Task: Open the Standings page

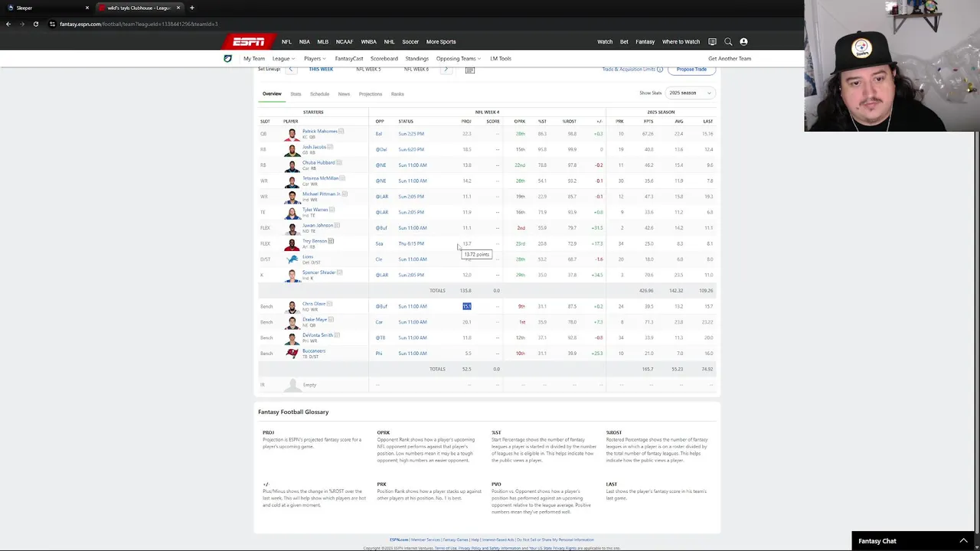Action: coord(416,58)
